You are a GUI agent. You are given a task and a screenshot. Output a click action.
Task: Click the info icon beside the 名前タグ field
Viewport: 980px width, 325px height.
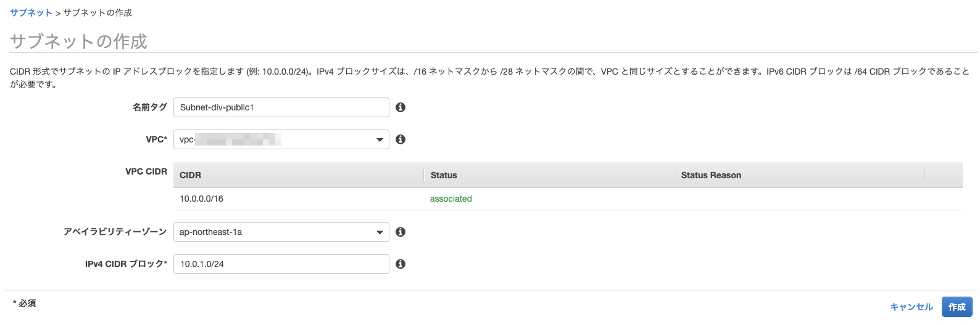click(401, 107)
